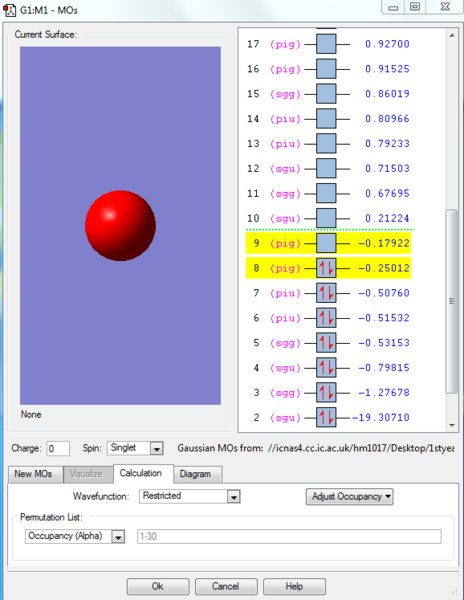Select orbital energy value 0.79233
Screen dimensions: 464x600
point(387,143)
